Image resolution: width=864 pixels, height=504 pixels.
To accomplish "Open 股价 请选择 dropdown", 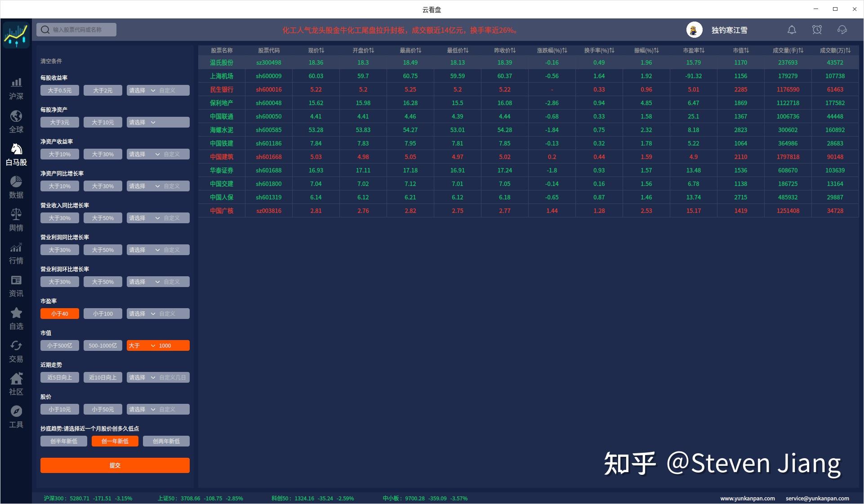I will click(142, 409).
